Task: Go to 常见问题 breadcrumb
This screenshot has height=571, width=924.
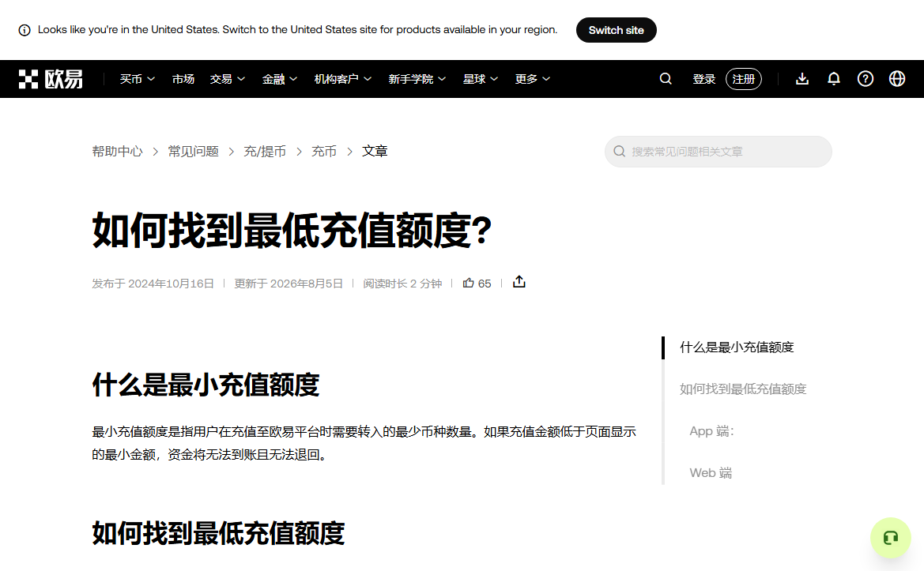Action: coord(194,152)
